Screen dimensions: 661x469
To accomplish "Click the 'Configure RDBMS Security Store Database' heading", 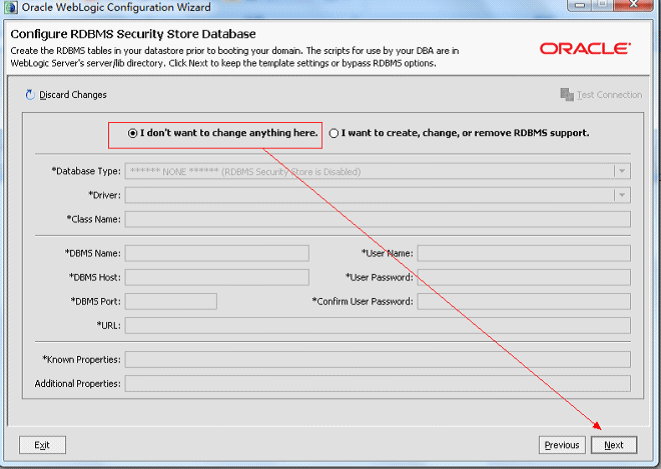I will (x=133, y=34).
